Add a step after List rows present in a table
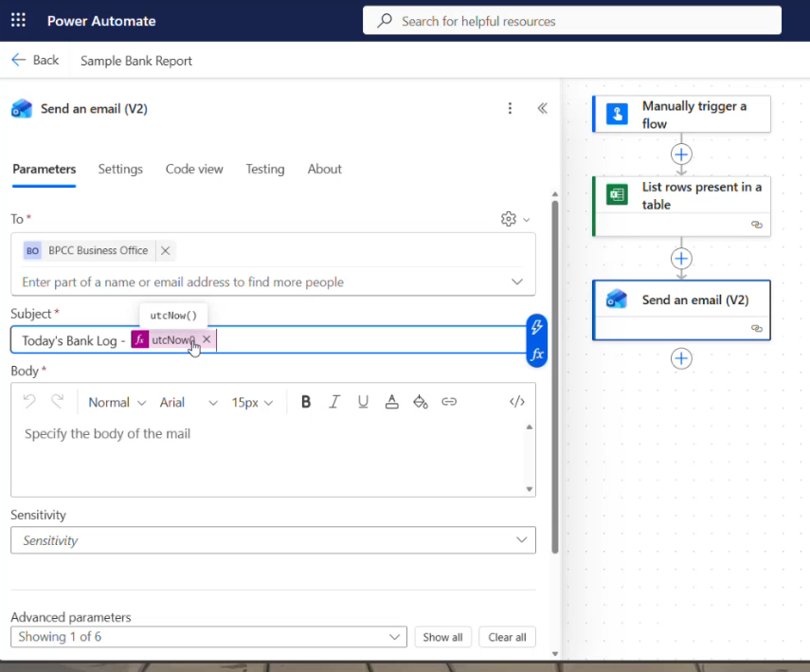This screenshot has height=672, width=810. point(681,258)
